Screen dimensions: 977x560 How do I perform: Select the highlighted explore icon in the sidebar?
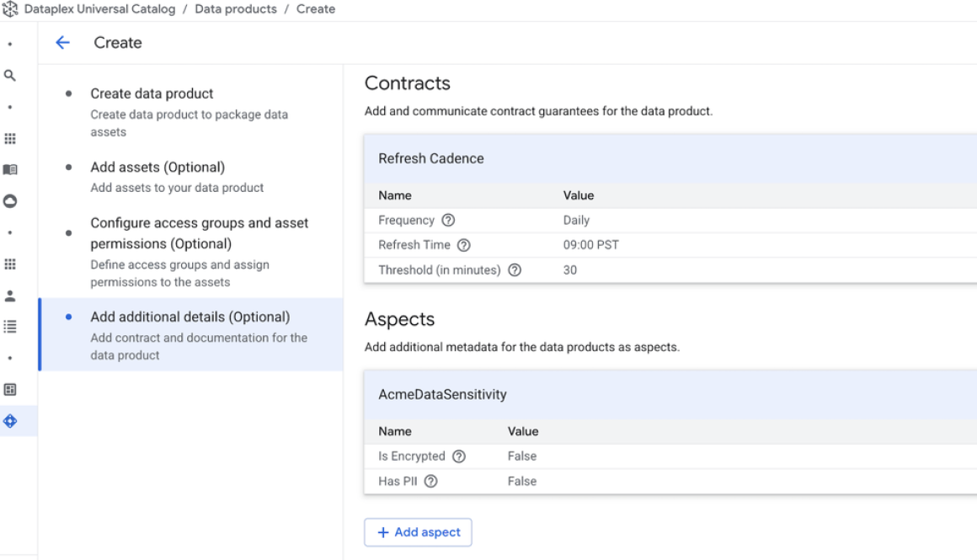point(10,421)
